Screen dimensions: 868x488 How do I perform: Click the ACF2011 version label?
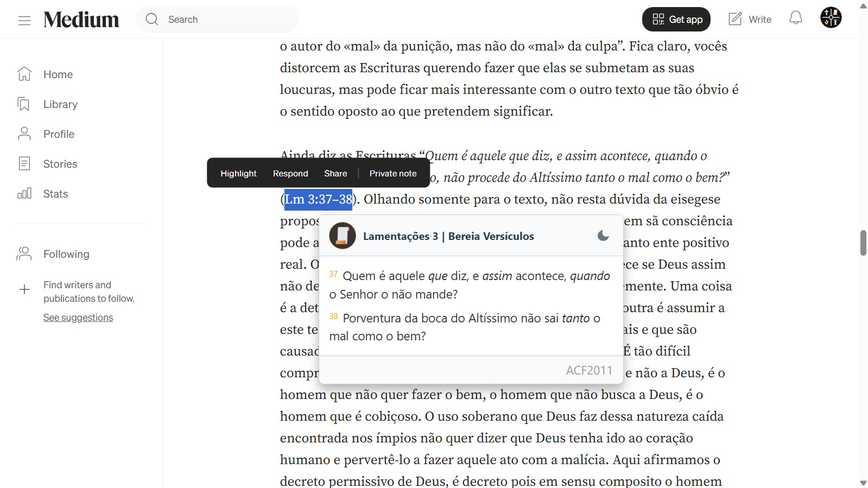589,370
